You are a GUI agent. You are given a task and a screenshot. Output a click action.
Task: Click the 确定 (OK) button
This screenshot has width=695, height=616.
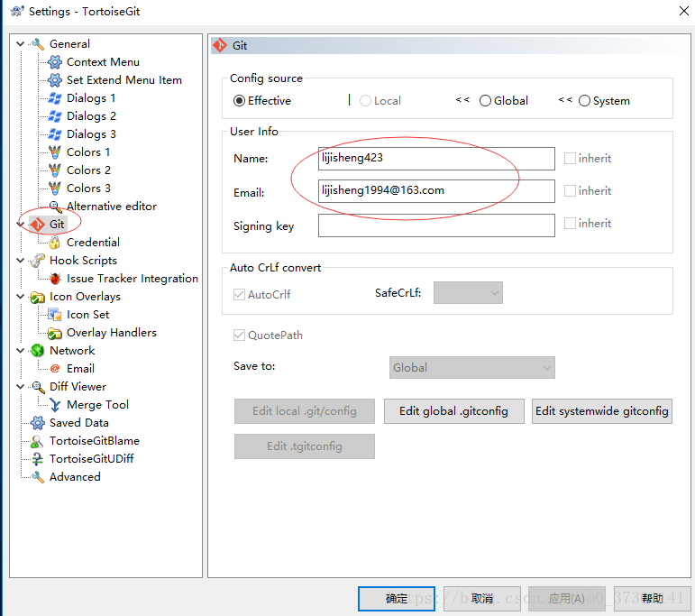point(397,599)
